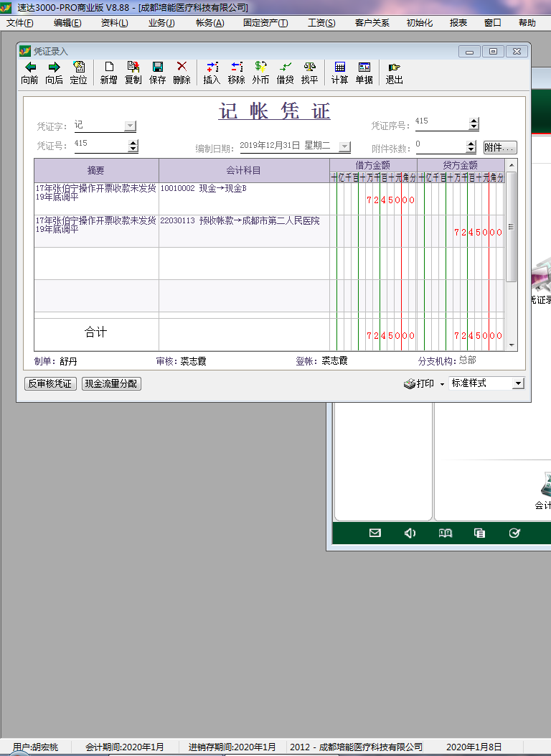Open the 报表 menu
551x756 pixels.
[x=458, y=23]
